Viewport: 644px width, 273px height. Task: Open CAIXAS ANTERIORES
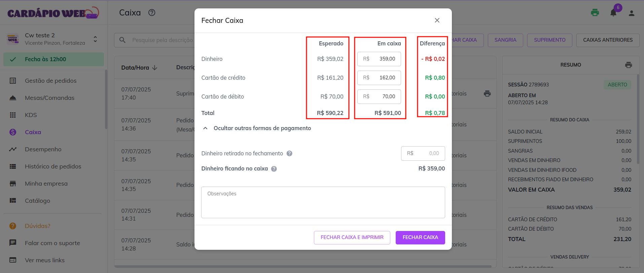(607, 40)
